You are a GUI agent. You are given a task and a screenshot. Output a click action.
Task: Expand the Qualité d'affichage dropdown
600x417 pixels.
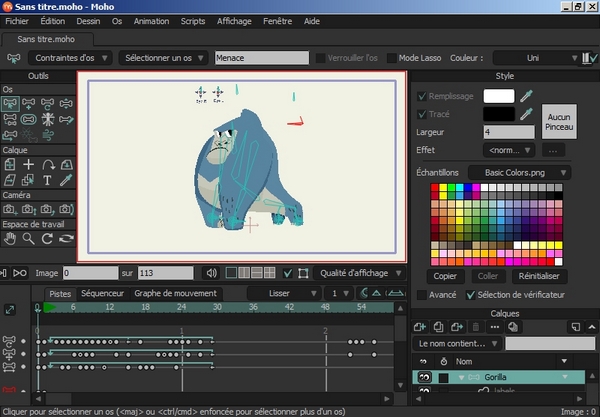[x=360, y=273]
